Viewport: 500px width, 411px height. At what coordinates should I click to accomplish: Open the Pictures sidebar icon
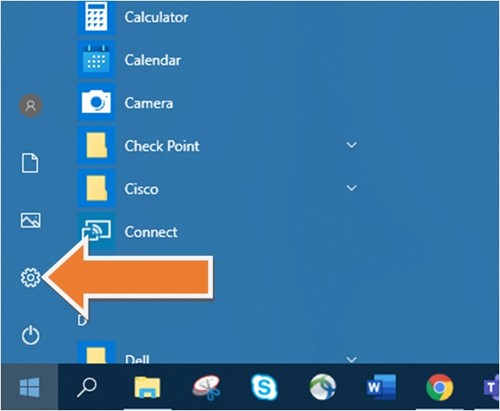(x=30, y=220)
